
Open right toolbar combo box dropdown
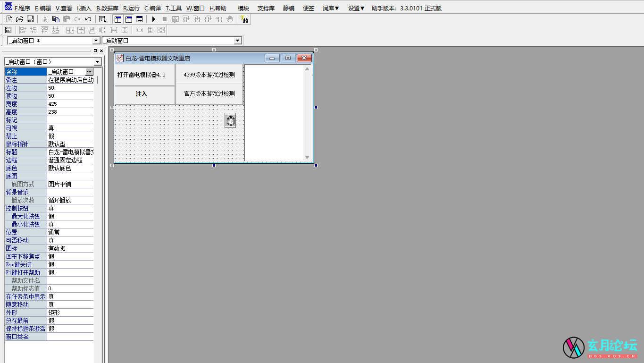pyautogui.click(x=238, y=41)
